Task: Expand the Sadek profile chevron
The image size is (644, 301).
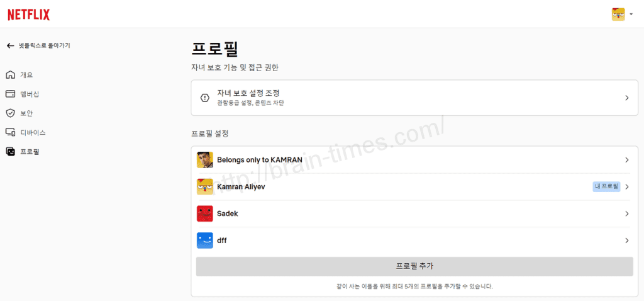Action: point(626,213)
